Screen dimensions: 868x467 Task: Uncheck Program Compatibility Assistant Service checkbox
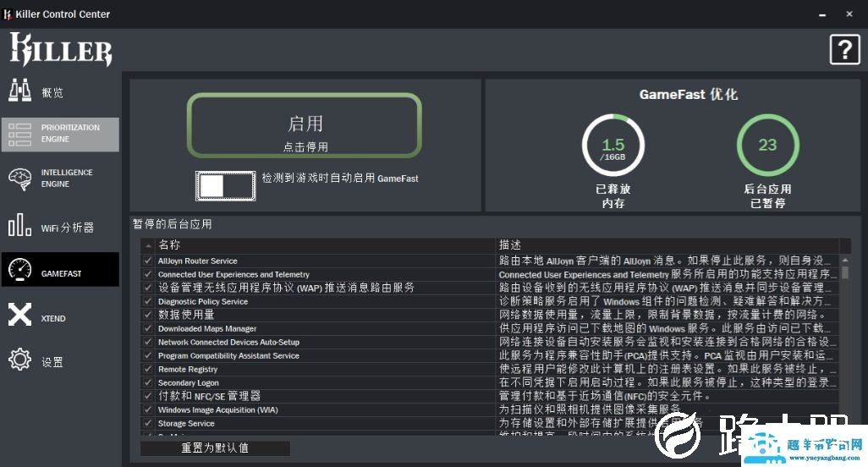148,355
